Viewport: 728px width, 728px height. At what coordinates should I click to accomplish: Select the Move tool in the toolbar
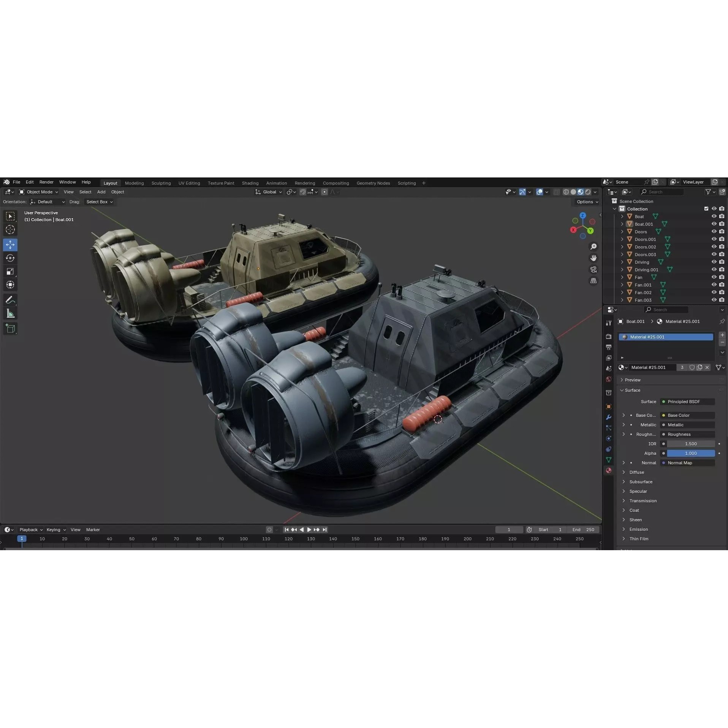pyautogui.click(x=10, y=245)
